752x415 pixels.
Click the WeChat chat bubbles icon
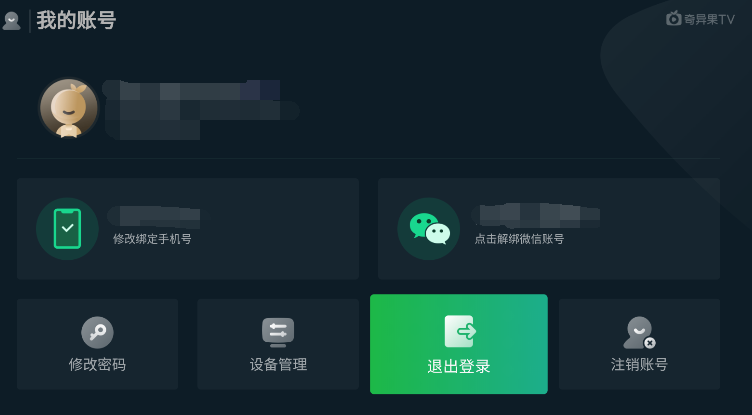click(x=429, y=229)
